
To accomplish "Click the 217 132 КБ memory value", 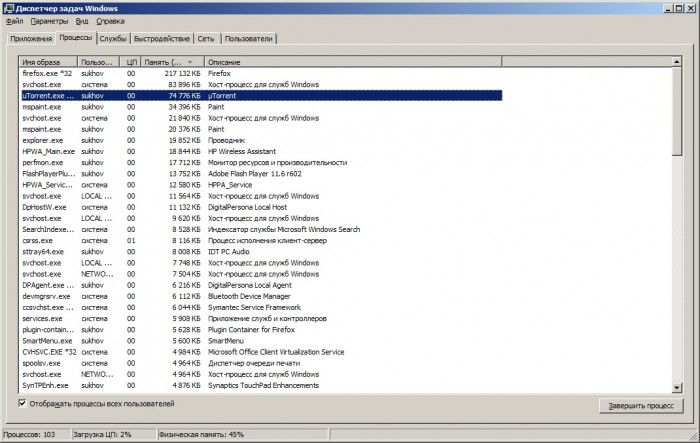I will (183, 73).
